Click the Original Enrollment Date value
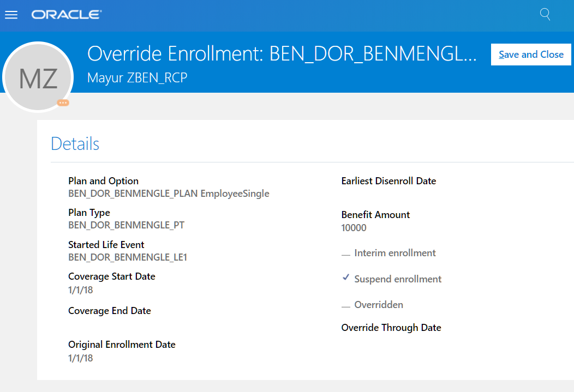This screenshot has width=574, height=392. 81,358
